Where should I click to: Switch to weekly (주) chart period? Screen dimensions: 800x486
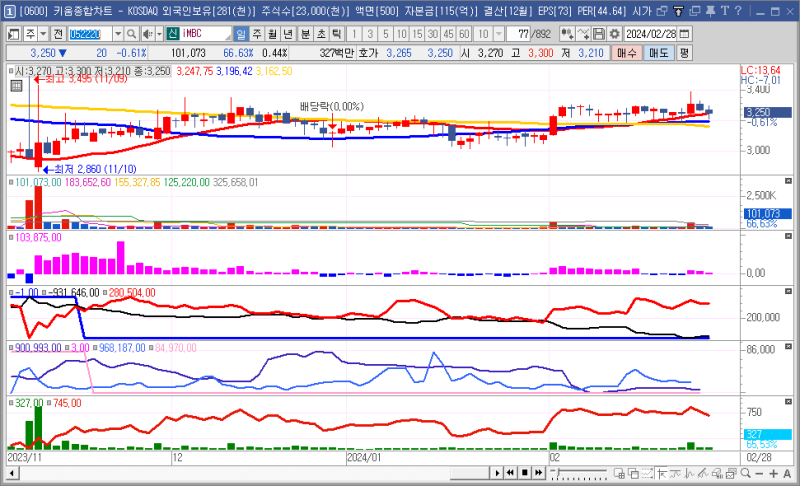[257, 33]
